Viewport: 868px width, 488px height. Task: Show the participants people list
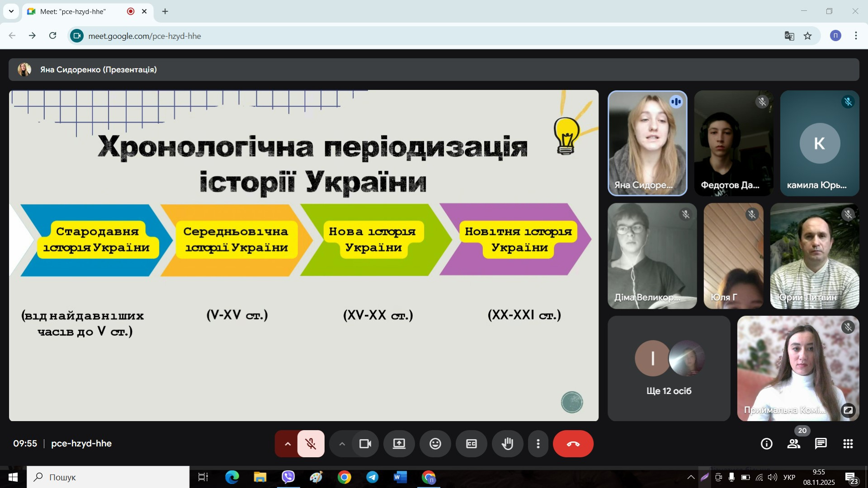[793, 444]
